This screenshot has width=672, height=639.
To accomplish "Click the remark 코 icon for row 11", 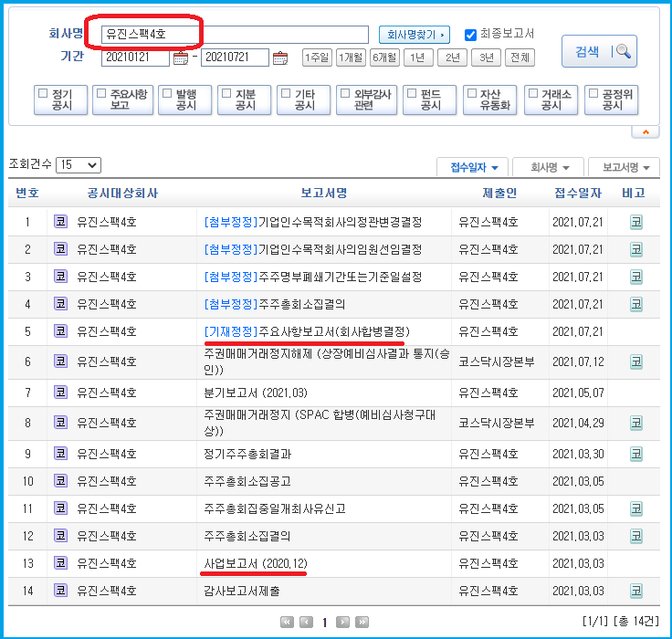I will pos(636,508).
